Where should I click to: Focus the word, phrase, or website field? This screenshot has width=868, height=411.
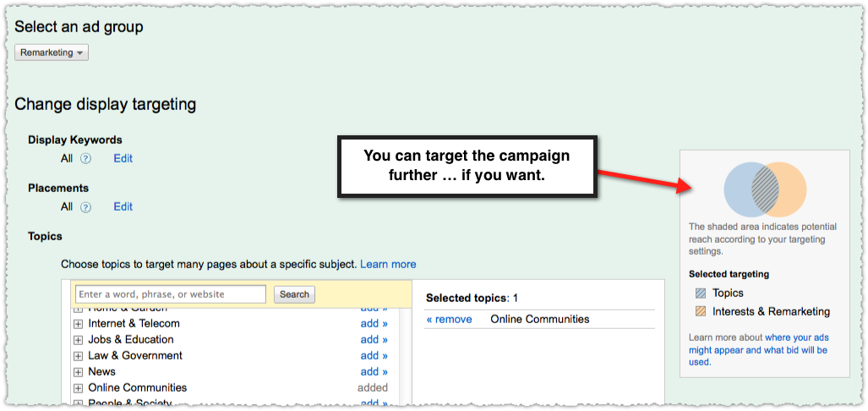[x=171, y=294]
